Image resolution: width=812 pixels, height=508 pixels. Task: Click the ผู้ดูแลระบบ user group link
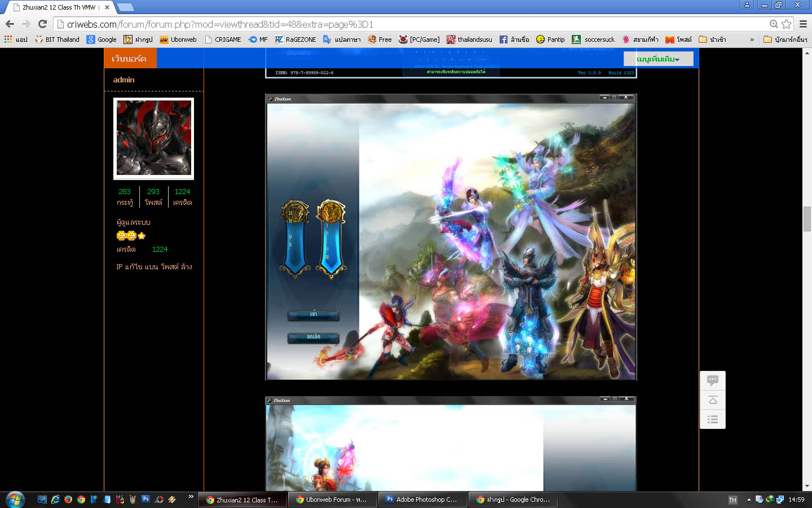coord(134,222)
